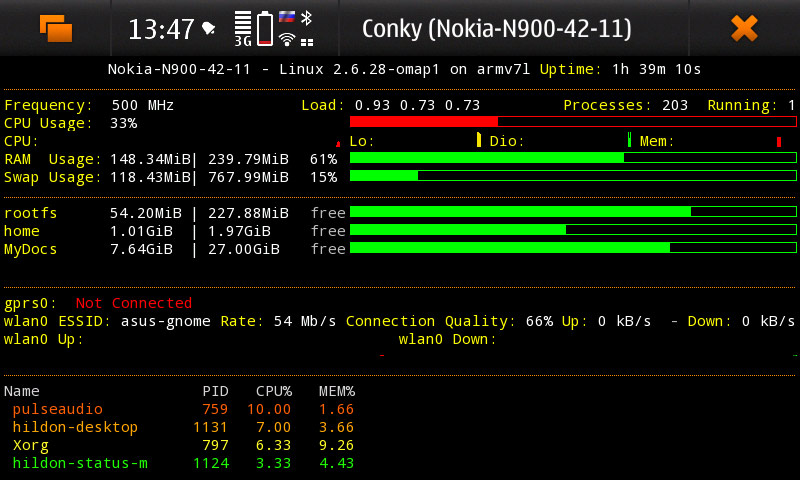Close Conky with the orange X

click(x=744, y=28)
